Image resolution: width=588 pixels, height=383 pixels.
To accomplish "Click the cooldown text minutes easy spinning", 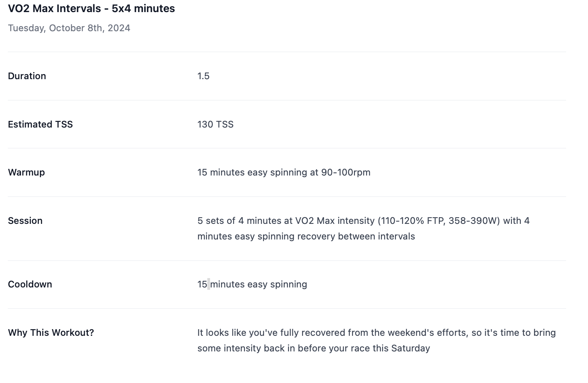I will point(259,284).
